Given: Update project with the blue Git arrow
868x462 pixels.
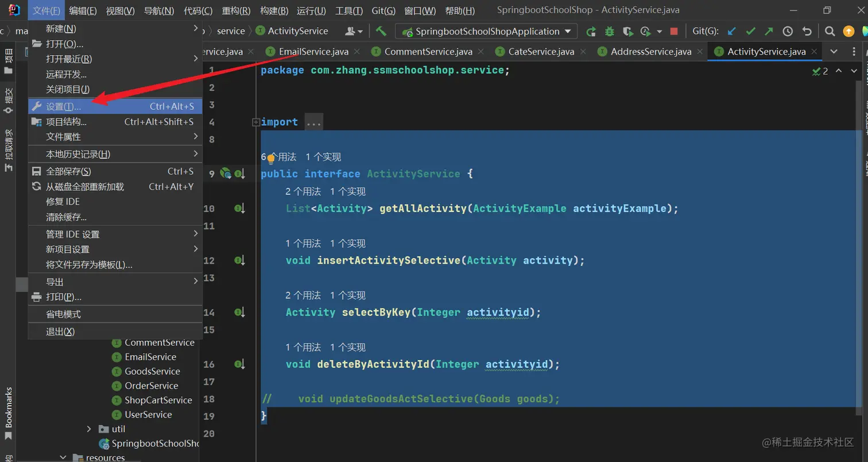Looking at the screenshot, I should (731, 32).
